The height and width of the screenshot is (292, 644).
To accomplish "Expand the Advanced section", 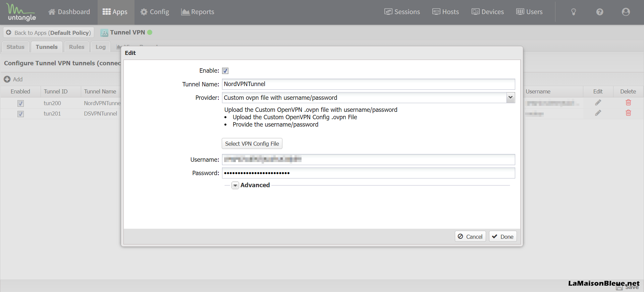I will 235,185.
